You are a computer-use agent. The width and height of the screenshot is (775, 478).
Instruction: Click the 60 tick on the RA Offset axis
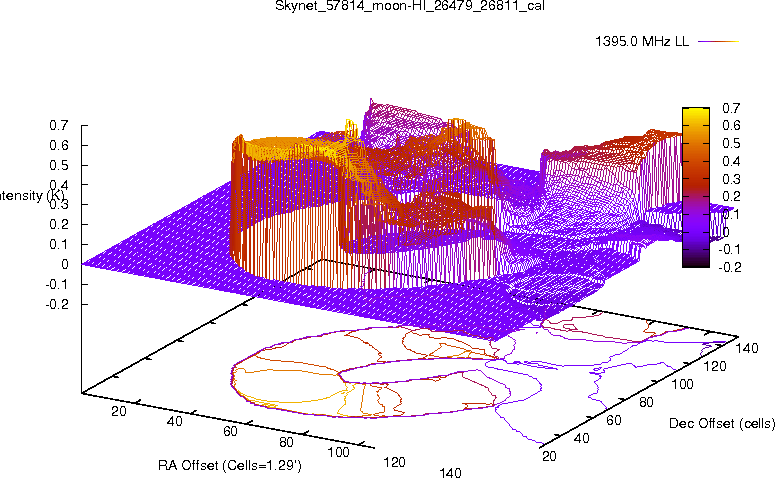230,431
